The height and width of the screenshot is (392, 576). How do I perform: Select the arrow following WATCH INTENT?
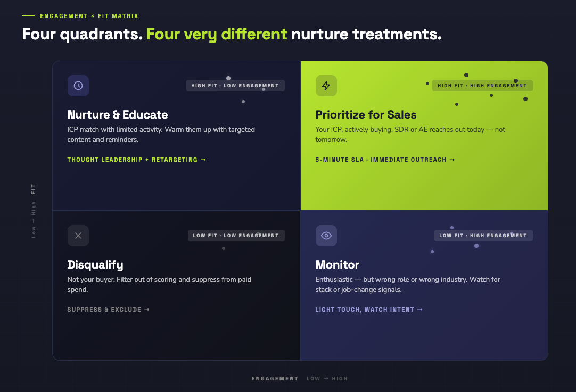point(420,309)
